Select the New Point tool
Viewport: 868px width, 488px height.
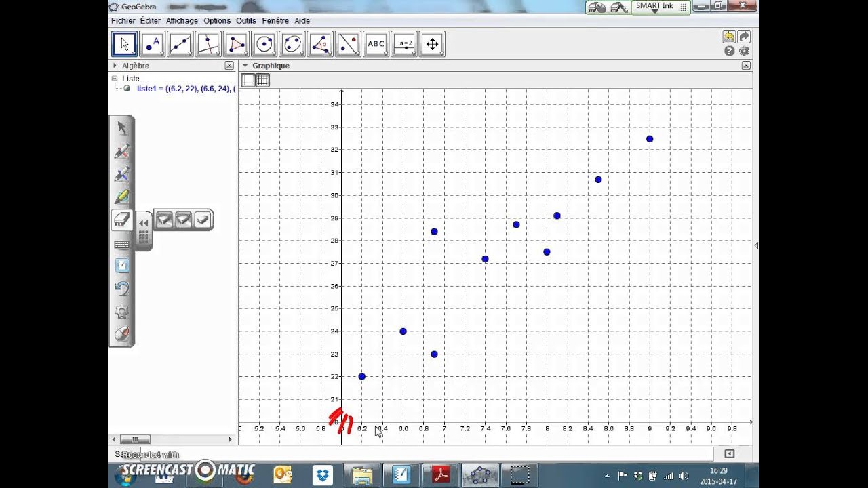(x=153, y=44)
